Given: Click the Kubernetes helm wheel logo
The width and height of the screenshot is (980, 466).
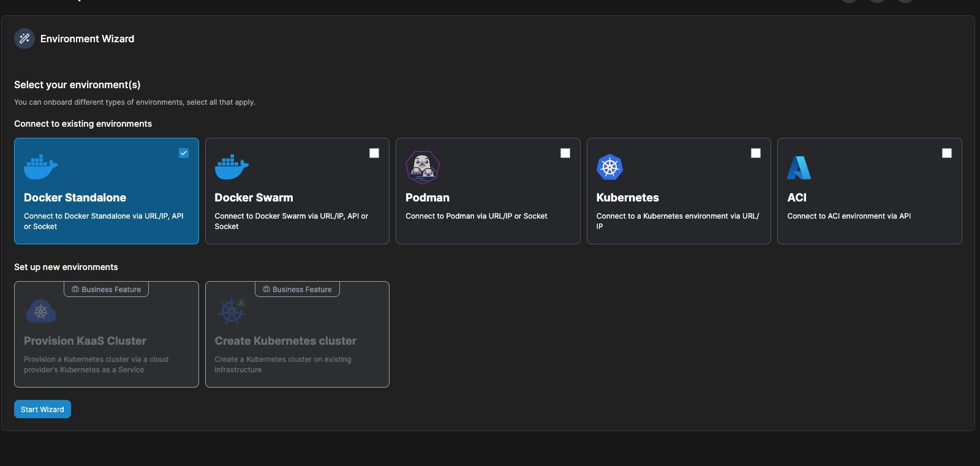Looking at the screenshot, I should (609, 167).
